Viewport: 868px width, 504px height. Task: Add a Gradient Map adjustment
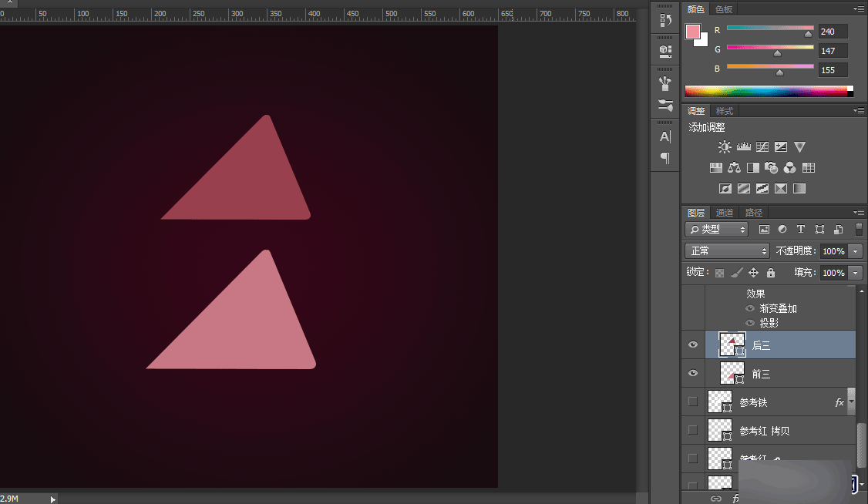point(799,189)
